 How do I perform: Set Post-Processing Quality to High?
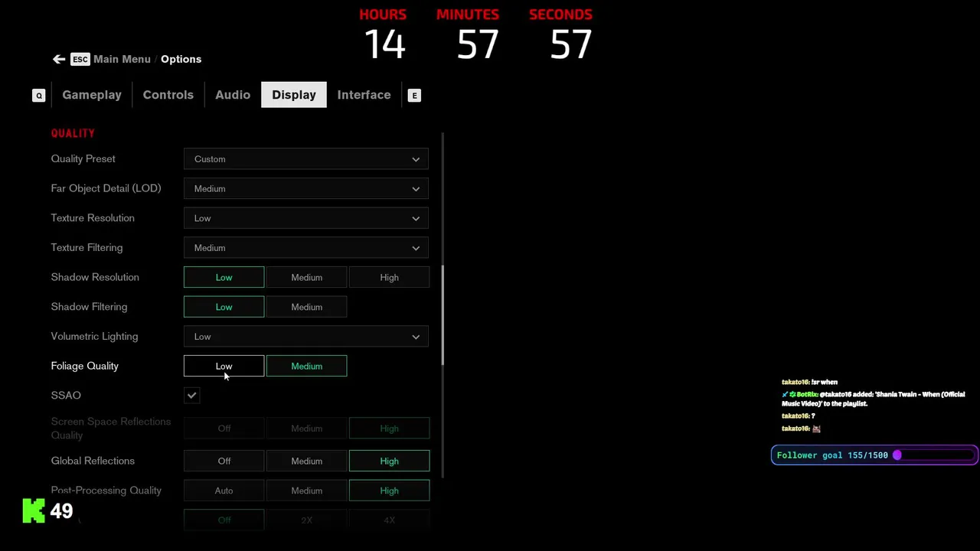(x=389, y=491)
